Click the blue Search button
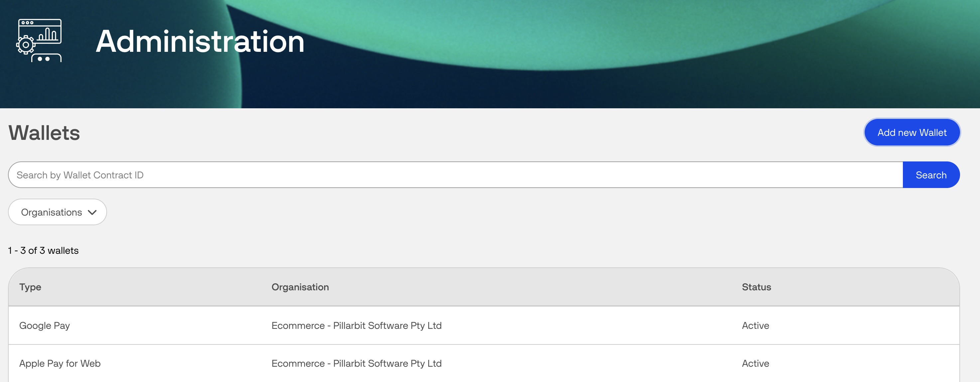The width and height of the screenshot is (980, 382). [931, 175]
